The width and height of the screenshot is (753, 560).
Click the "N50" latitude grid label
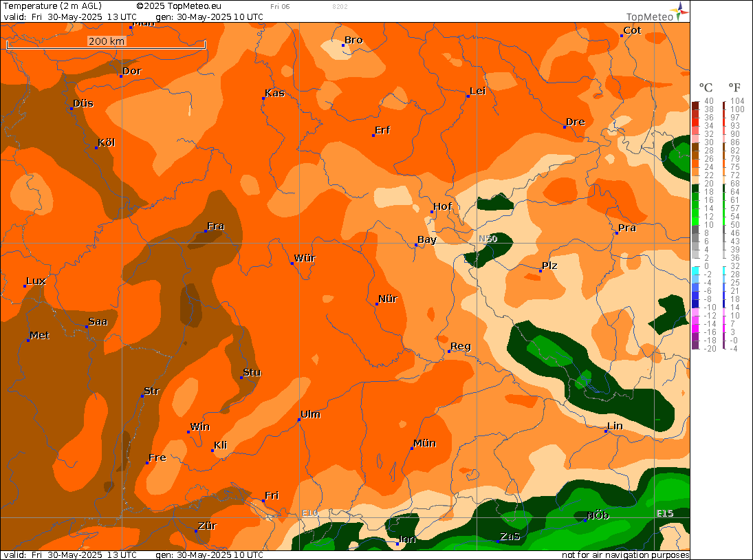coord(488,239)
